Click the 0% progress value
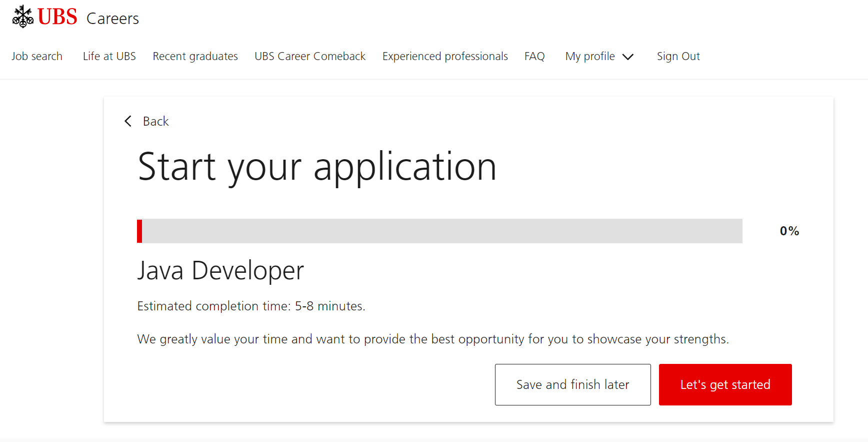The width and height of the screenshot is (868, 442). point(789,231)
